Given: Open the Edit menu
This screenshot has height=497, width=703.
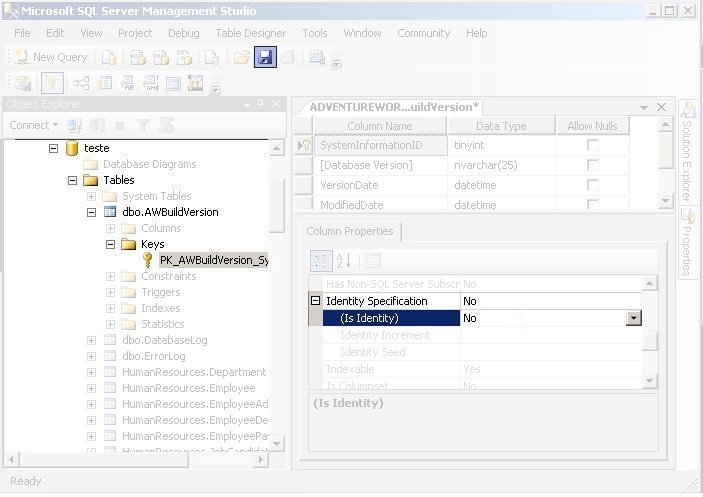Looking at the screenshot, I should tap(55, 33).
